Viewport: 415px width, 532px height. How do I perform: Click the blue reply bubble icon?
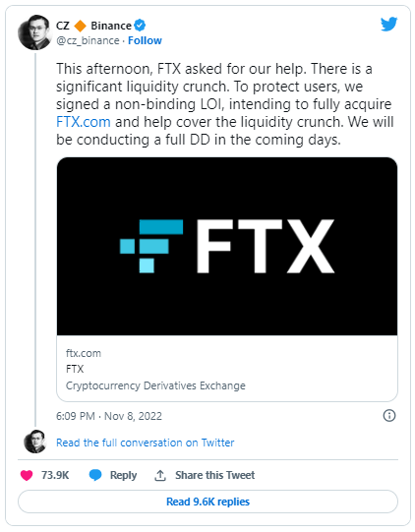tap(95, 475)
